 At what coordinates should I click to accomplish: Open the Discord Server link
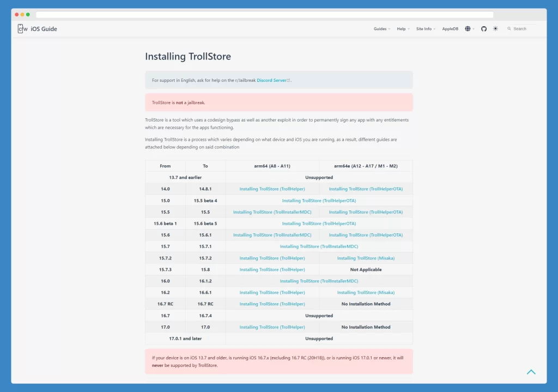coord(271,81)
